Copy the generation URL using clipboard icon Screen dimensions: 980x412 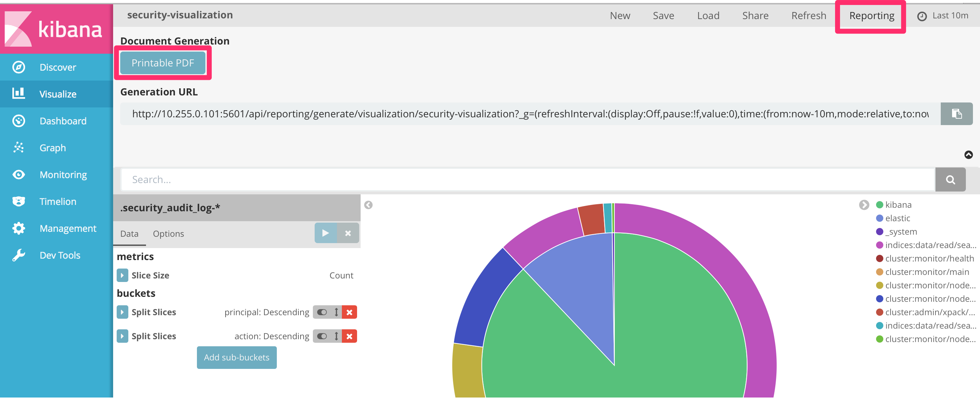pos(956,114)
